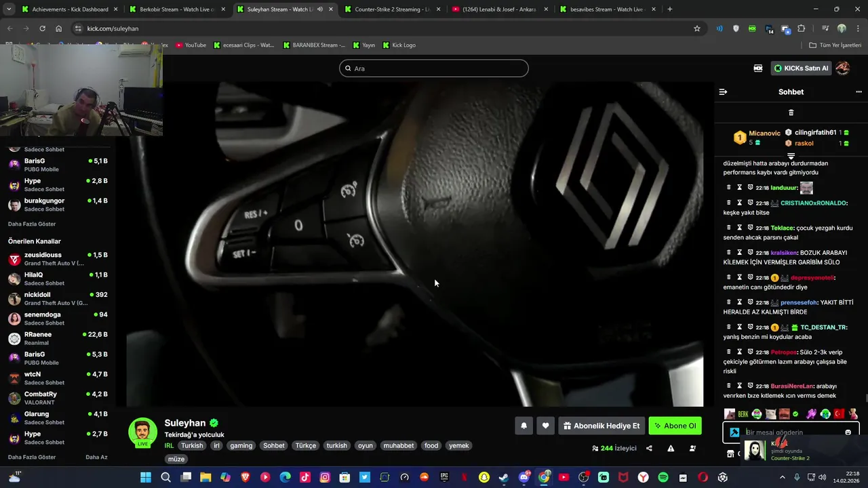Delete landuuur's message with trash icon

729,188
